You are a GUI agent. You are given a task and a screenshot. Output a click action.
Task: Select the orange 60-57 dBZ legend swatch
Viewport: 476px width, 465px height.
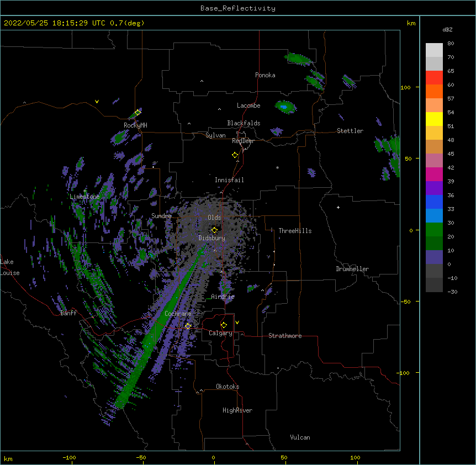pyautogui.click(x=434, y=91)
